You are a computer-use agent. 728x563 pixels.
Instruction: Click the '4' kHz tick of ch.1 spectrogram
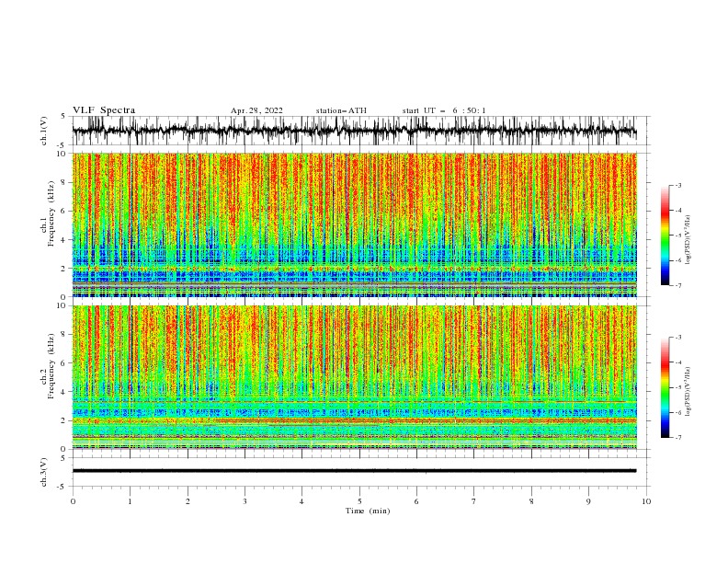(64, 240)
